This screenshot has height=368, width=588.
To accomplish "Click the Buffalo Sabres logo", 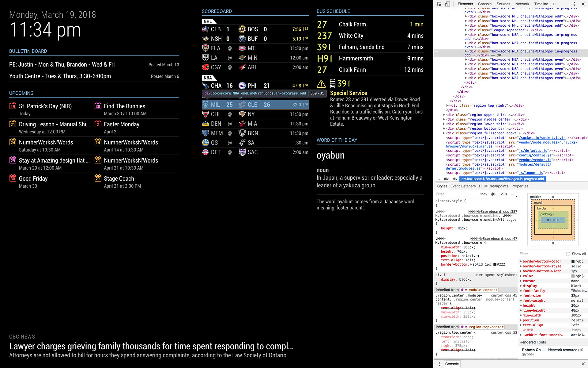I will (x=242, y=39).
